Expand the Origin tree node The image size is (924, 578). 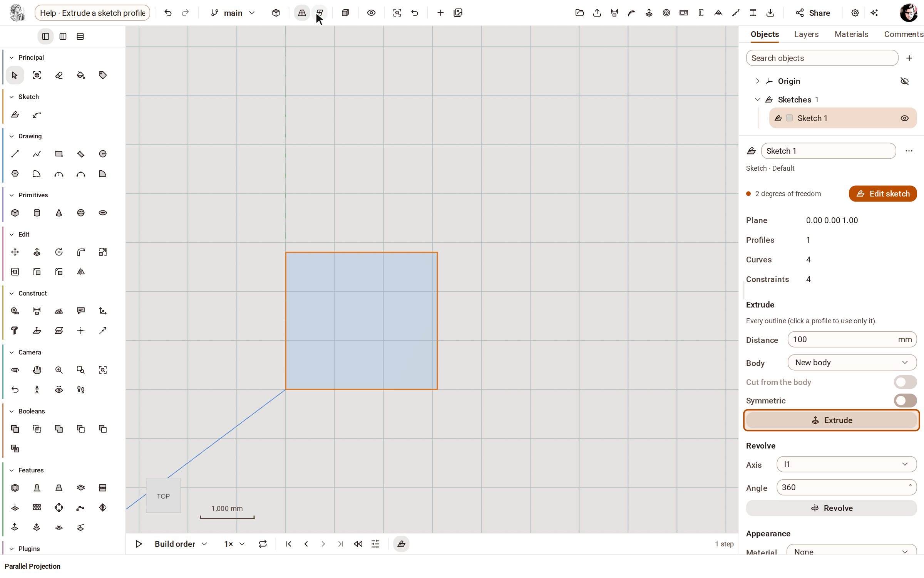(757, 81)
